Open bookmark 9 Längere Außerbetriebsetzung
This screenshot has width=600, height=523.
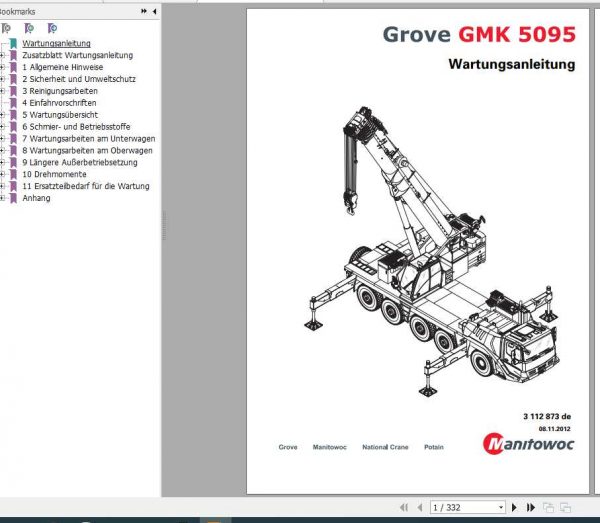(x=80, y=162)
